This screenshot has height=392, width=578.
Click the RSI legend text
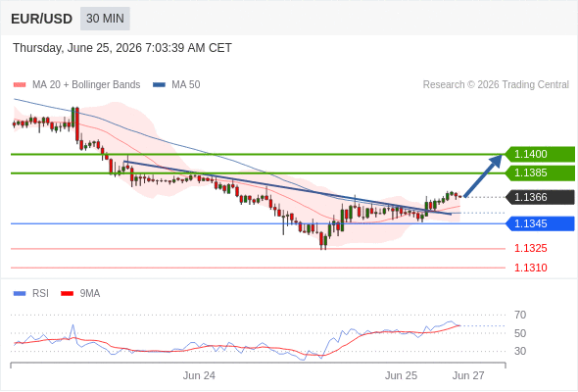(x=40, y=294)
